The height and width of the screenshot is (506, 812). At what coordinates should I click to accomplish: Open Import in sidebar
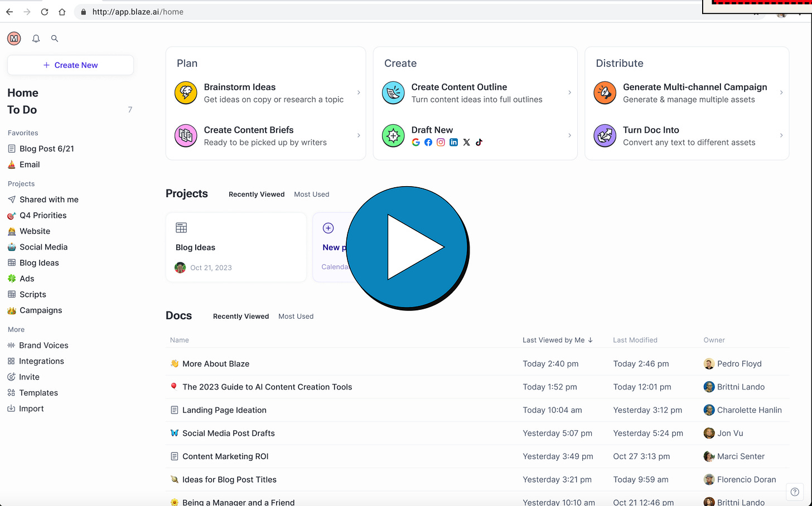pos(25,408)
